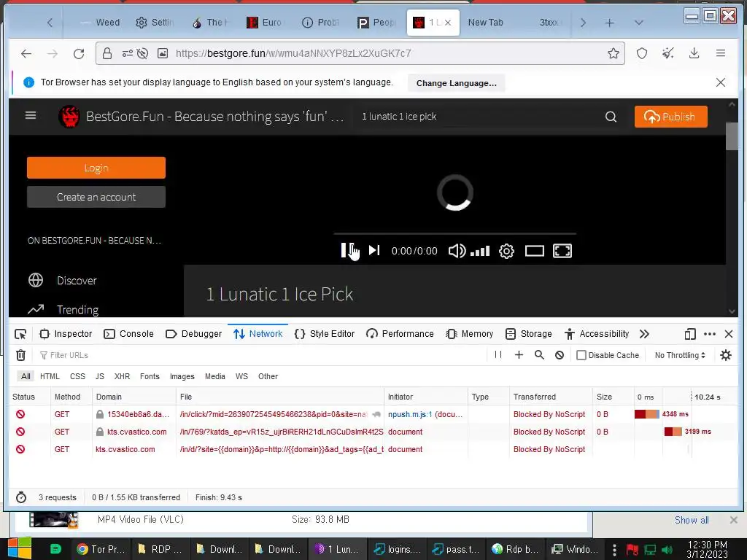Click the site search magnifier icon
The height and width of the screenshot is (560, 747).
pos(611,117)
